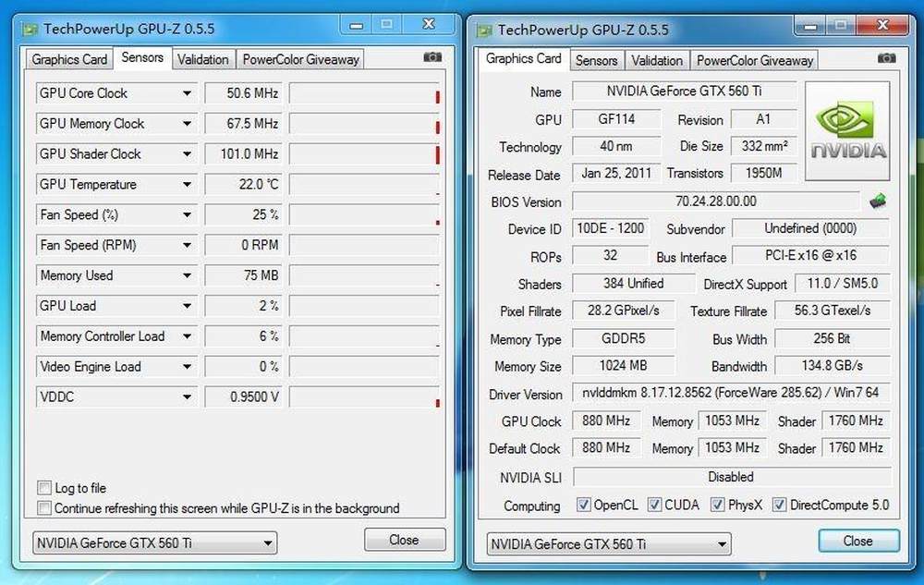Open the Fan Speed (RPM) sensor dropdown
This screenshot has height=585, width=924.
point(187,245)
